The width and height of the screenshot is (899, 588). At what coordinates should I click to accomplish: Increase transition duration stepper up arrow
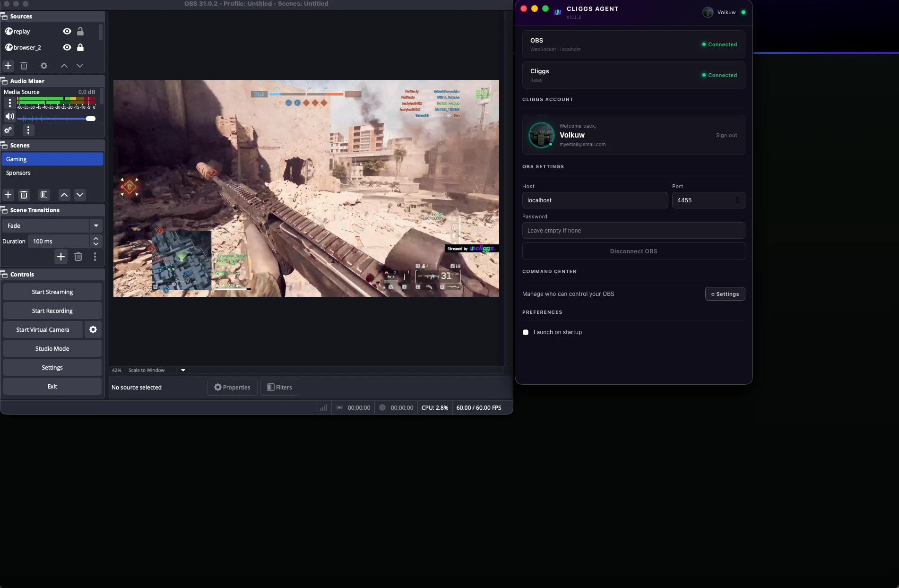tap(96, 239)
